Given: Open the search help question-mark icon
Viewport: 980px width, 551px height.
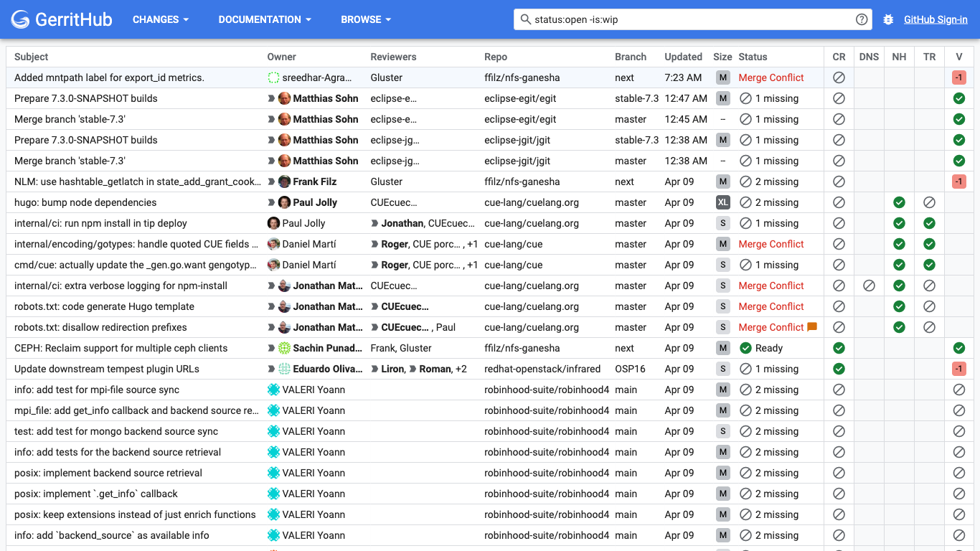Looking at the screenshot, I should coord(862,19).
